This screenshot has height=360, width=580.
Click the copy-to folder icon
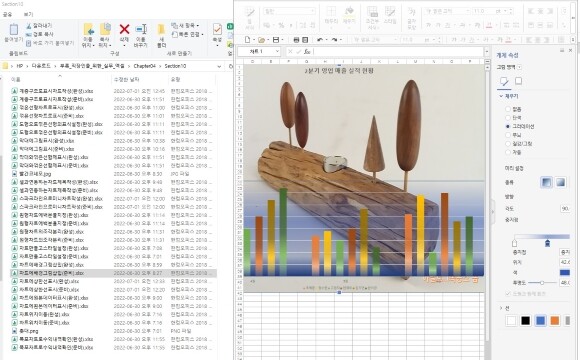pos(105,29)
